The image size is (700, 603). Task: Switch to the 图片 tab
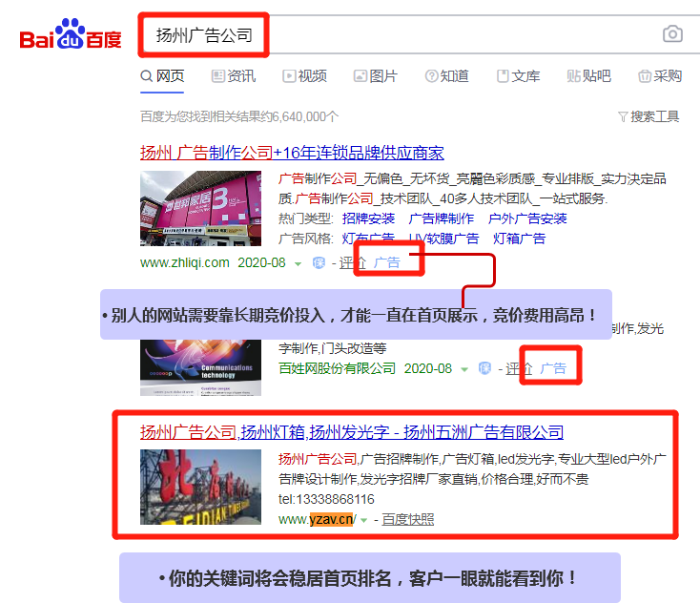click(x=376, y=76)
